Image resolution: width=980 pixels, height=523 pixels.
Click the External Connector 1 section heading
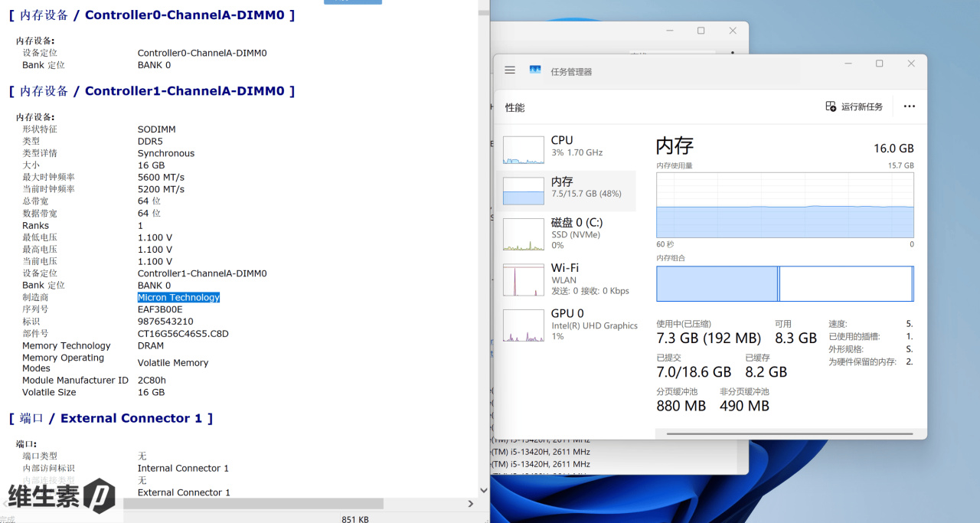pyautogui.click(x=111, y=418)
